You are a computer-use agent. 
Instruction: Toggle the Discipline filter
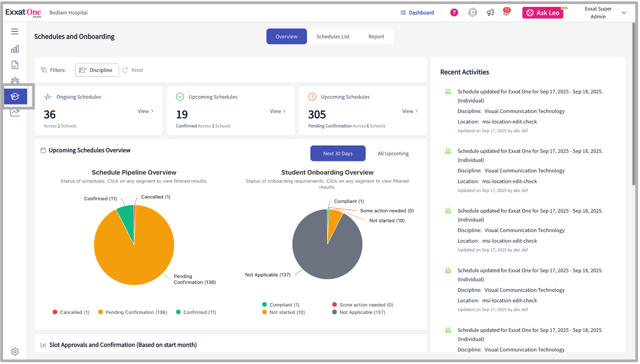pos(97,70)
